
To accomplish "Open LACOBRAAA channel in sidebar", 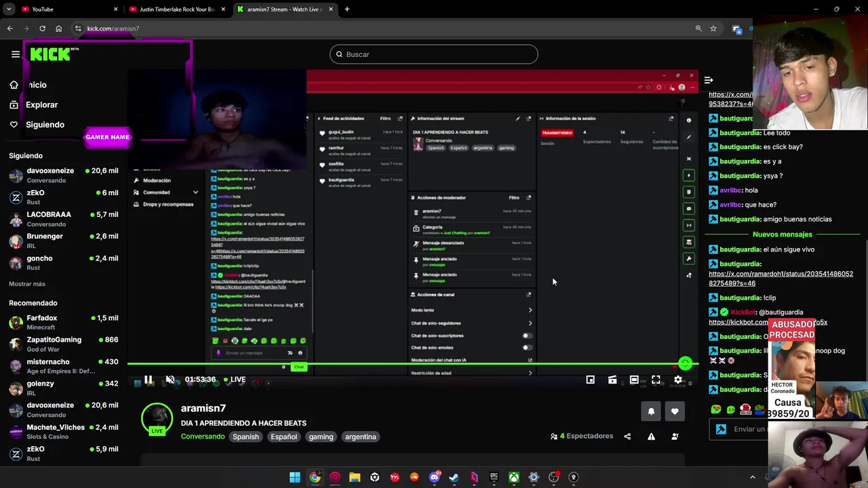I will point(64,219).
